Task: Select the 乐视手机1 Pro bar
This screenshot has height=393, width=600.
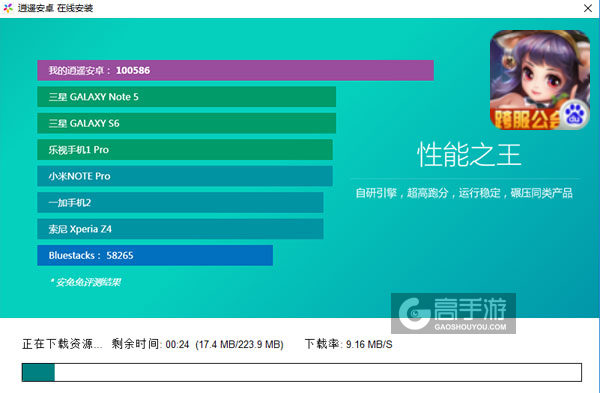Action: tap(185, 150)
